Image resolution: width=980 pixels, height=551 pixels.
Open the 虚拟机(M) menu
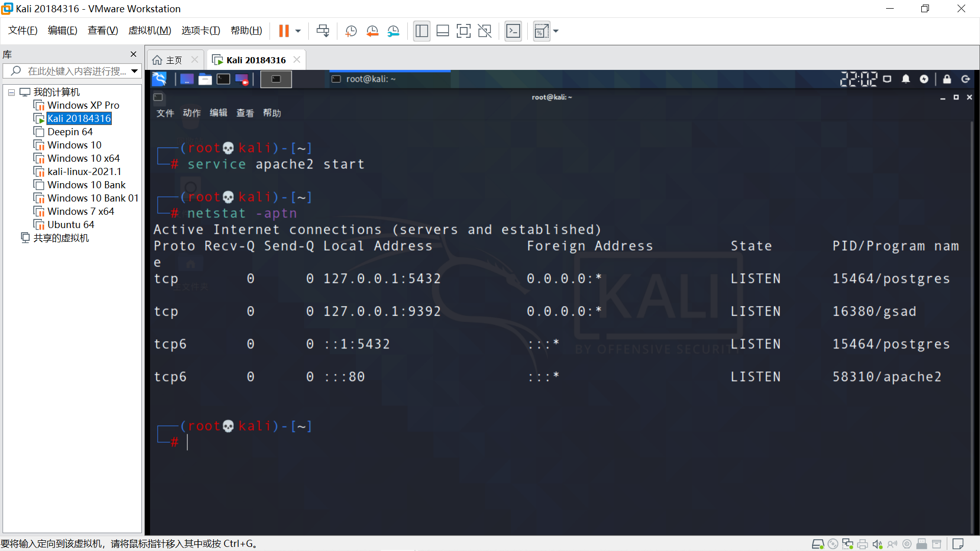tap(150, 31)
